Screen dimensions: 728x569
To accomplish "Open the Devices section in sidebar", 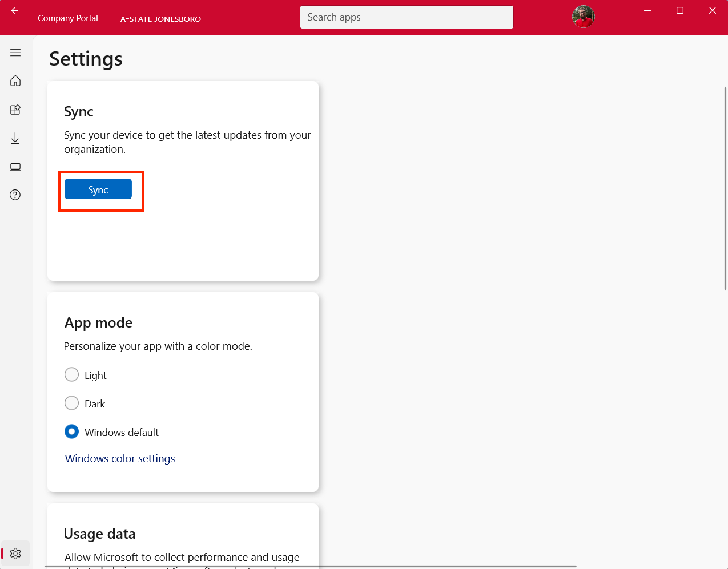I will coord(15,167).
